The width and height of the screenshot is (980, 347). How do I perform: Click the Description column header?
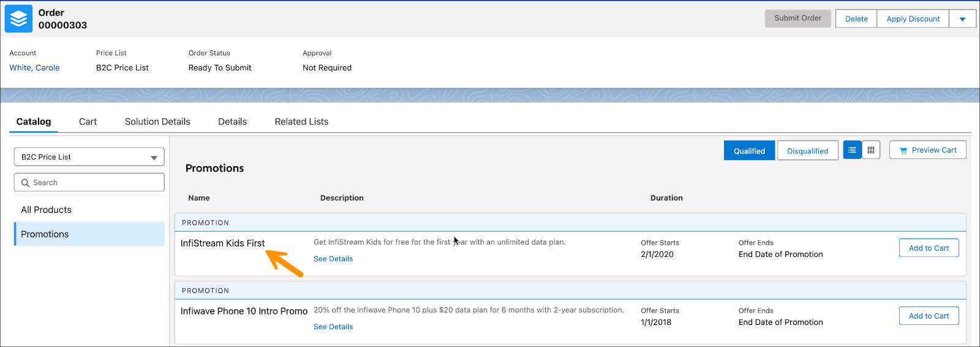(x=342, y=198)
